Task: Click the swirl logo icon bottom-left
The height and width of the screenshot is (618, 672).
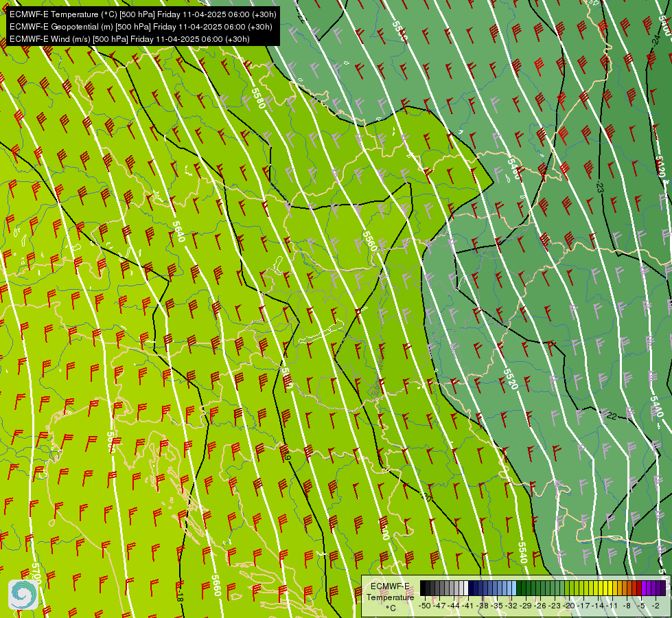Action: pyautogui.click(x=23, y=595)
